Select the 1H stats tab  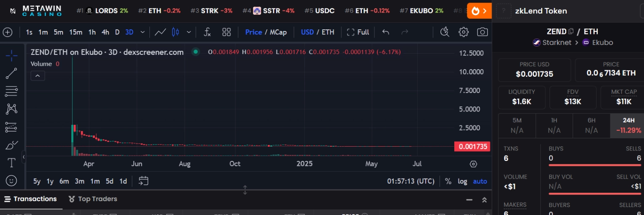[x=554, y=125]
